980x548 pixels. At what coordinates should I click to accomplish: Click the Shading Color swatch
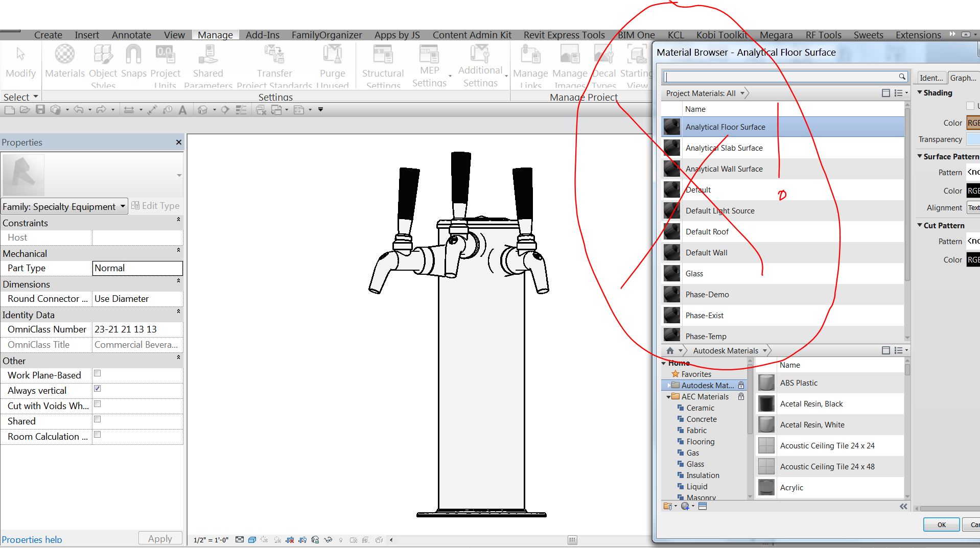click(x=973, y=123)
